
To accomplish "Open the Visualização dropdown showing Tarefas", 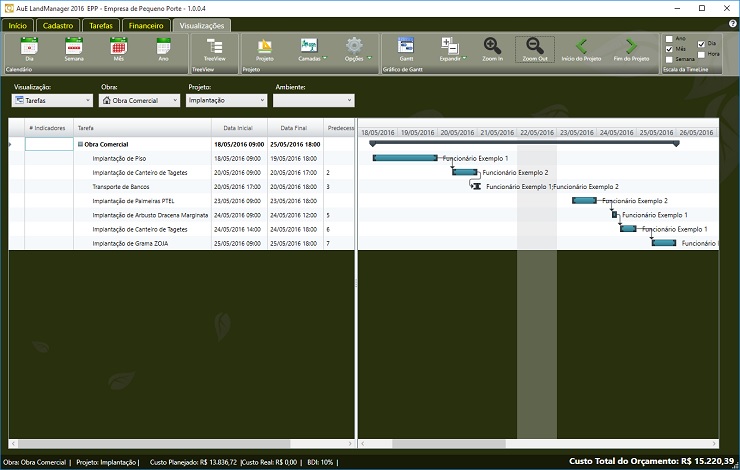I will (x=52, y=101).
